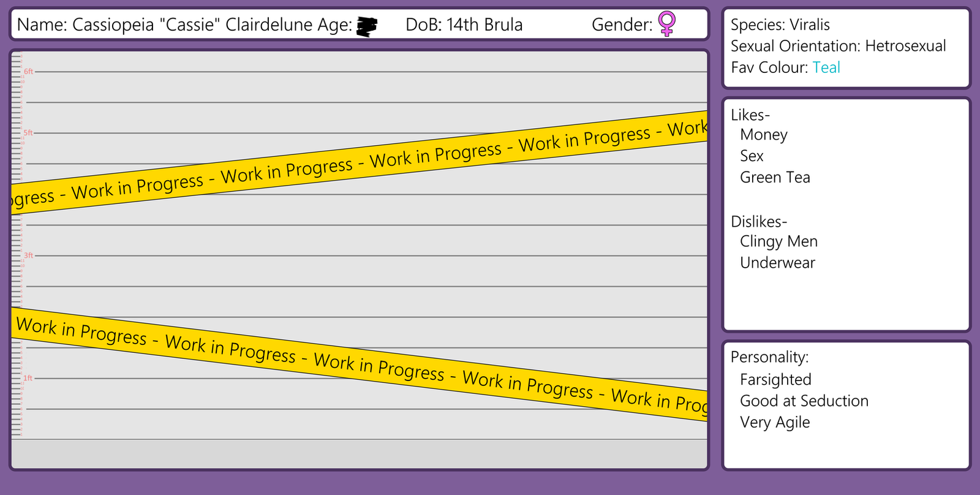Click the Sexual Orientation line
Screen dimensions: 980x495
(x=839, y=46)
